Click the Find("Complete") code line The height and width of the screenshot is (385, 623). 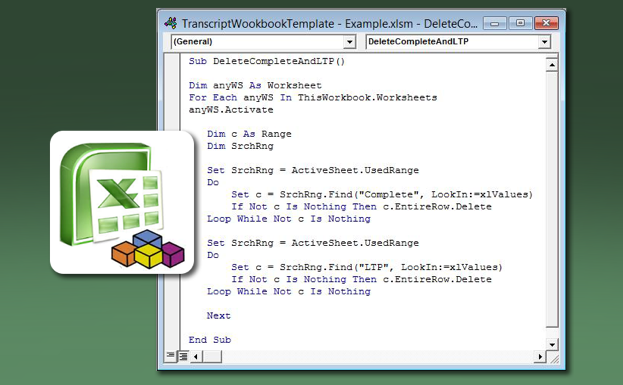pos(382,194)
